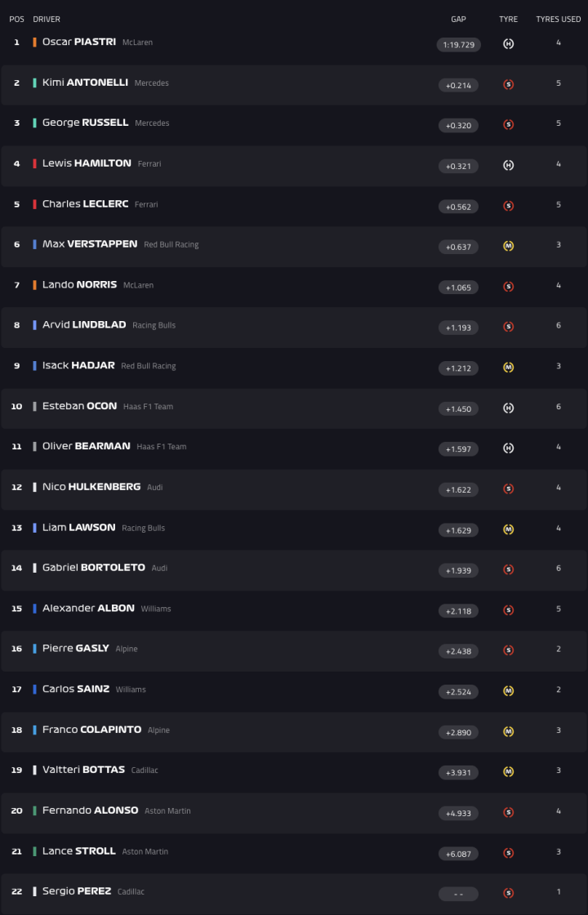Click the TYRES USED column header
This screenshot has width=588, height=915.
pos(558,19)
